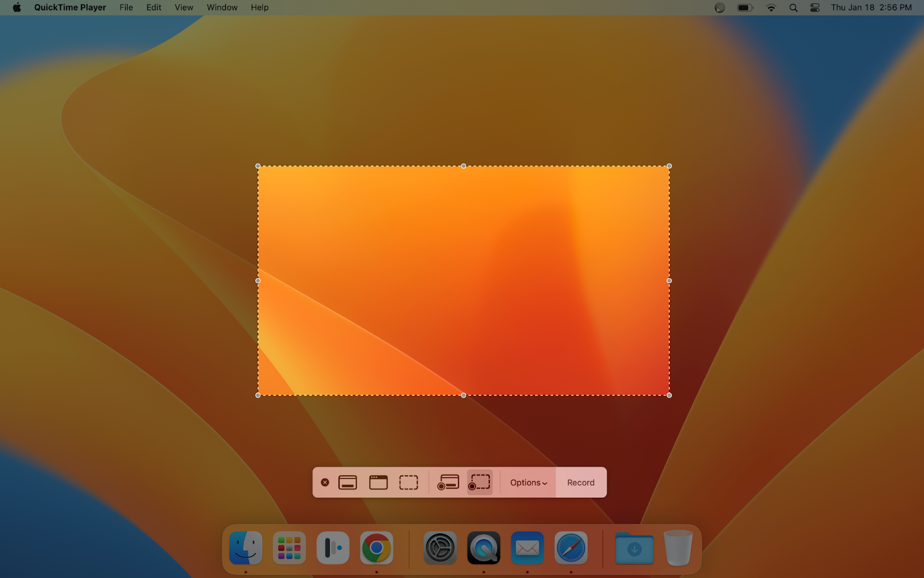The image size is (924, 578).
Task: Open the Trash
Action: coord(678,548)
